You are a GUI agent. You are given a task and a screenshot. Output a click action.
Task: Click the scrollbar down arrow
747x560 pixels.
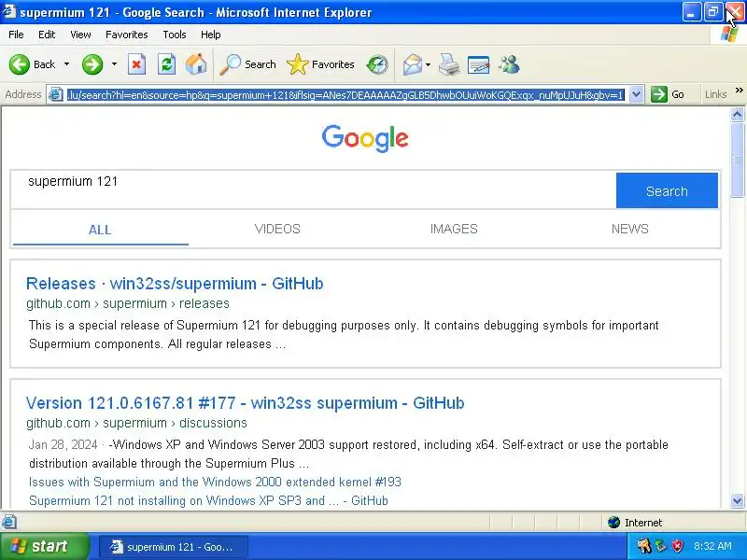pos(737,500)
